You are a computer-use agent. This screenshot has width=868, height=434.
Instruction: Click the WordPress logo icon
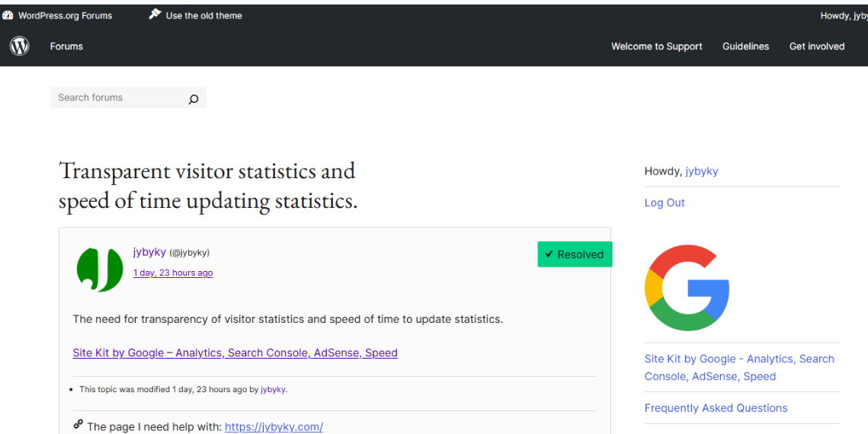[x=19, y=46]
